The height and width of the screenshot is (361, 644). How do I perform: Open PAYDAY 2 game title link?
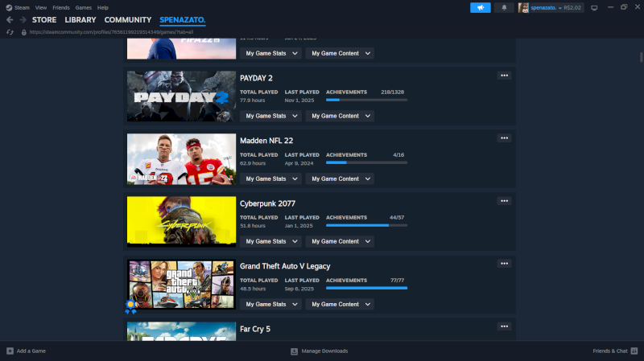(256, 78)
